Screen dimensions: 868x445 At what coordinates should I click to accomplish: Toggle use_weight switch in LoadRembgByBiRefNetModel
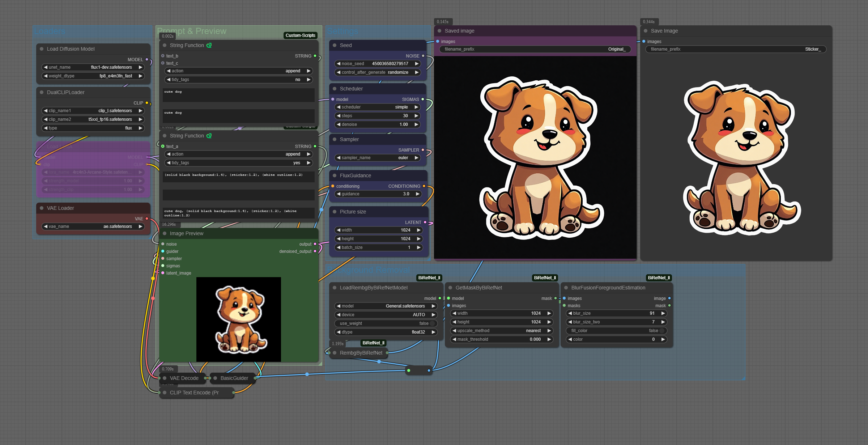tap(432, 323)
